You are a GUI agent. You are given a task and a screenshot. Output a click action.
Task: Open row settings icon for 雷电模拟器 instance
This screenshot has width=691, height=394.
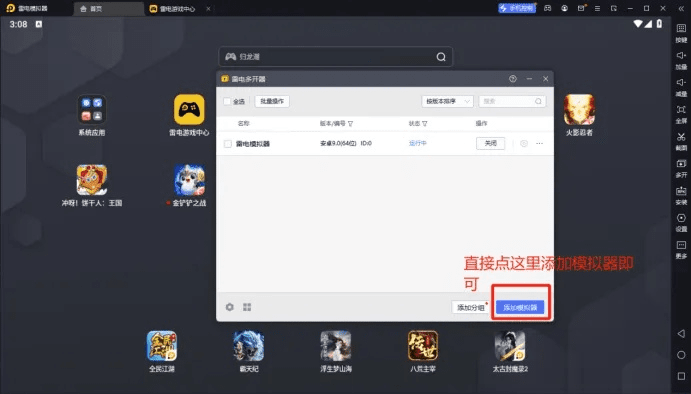coord(524,144)
